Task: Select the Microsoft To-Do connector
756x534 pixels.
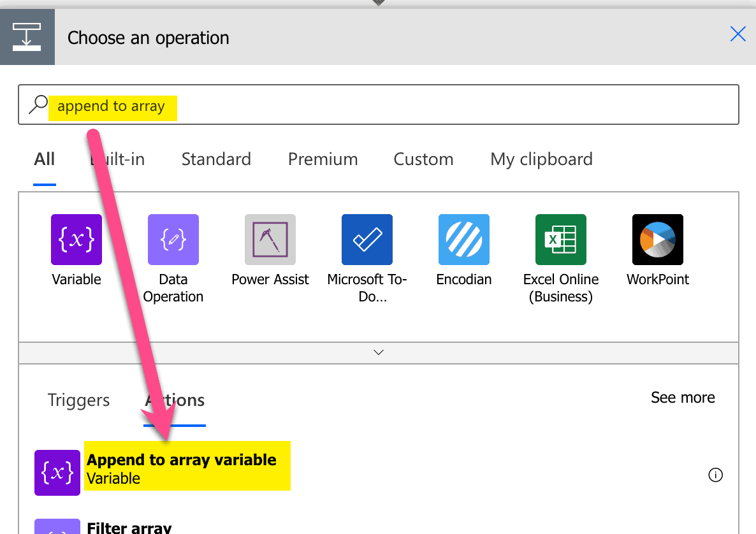Action: click(x=367, y=240)
